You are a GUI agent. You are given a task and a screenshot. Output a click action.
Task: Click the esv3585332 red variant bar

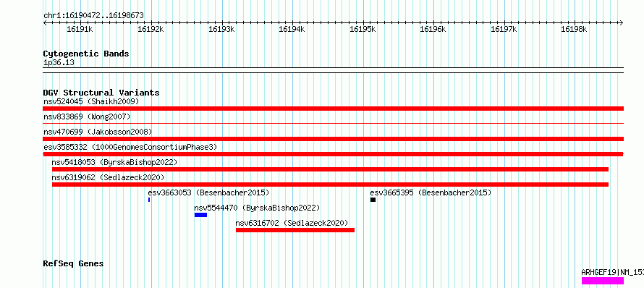pos(333,154)
